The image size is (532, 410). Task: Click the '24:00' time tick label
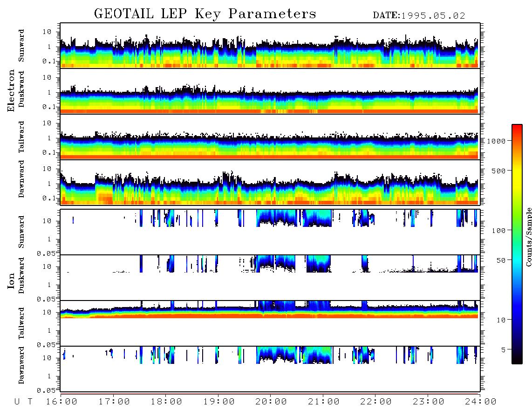click(x=480, y=402)
